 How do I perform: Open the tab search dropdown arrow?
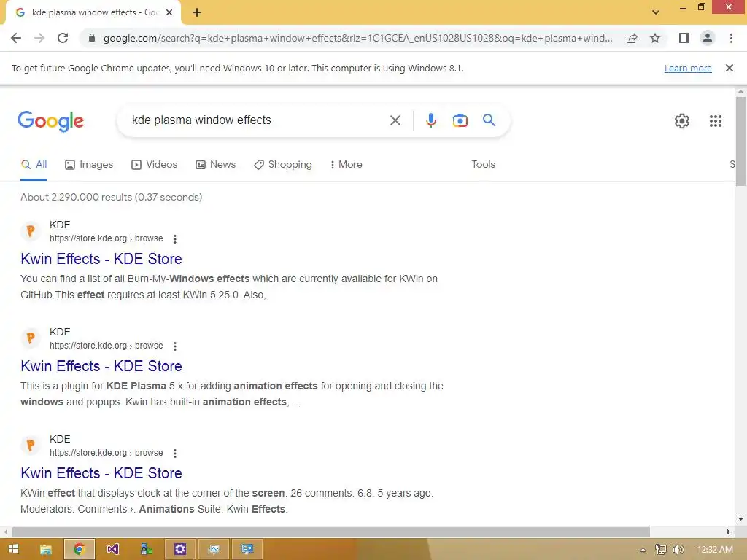click(656, 12)
